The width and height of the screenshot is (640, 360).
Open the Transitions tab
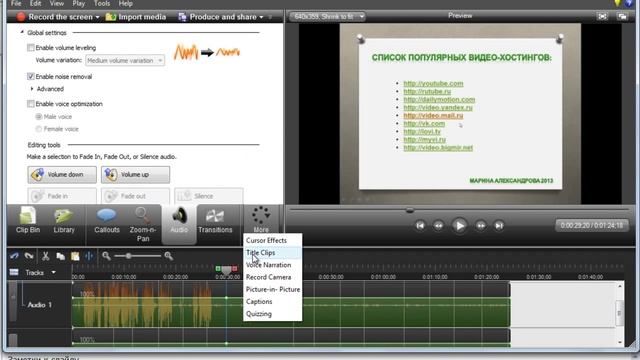215,220
